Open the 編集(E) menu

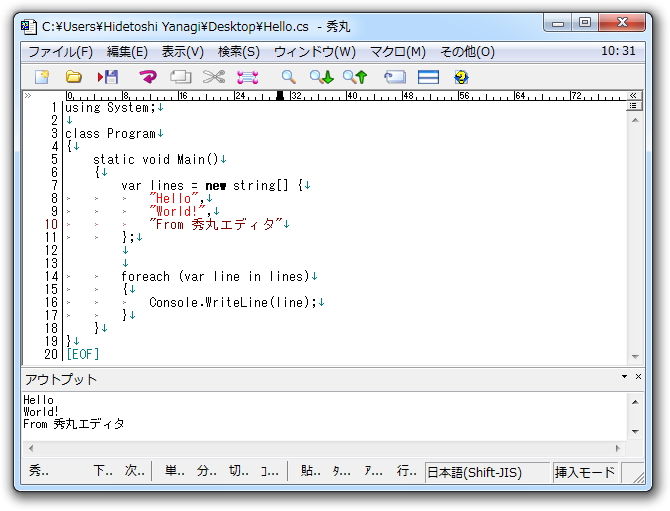[127, 52]
